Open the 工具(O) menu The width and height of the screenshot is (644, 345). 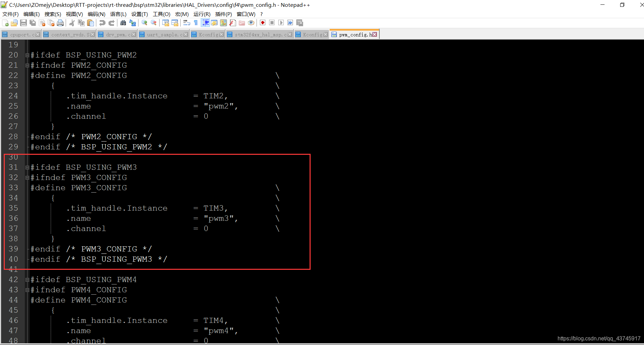click(x=161, y=14)
